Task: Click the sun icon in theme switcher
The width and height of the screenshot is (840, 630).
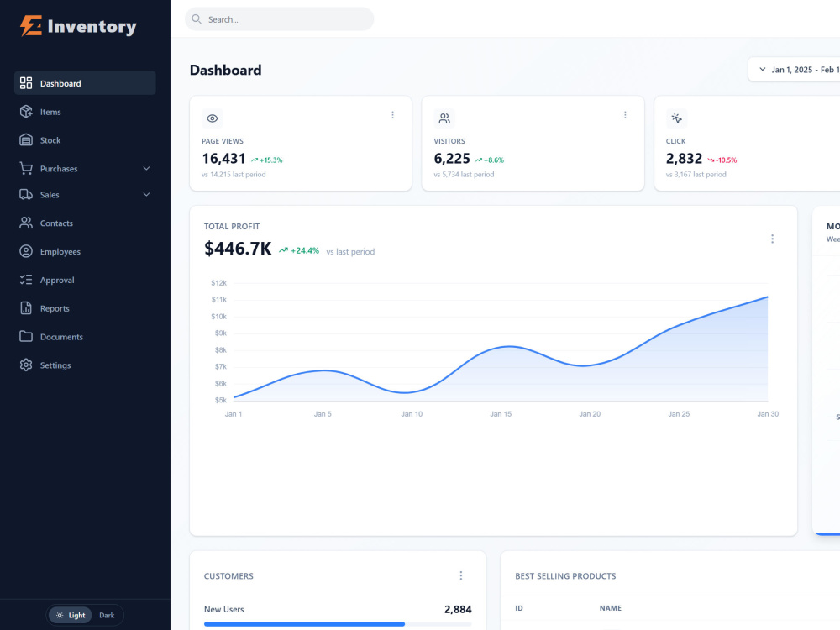Action: [60, 615]
